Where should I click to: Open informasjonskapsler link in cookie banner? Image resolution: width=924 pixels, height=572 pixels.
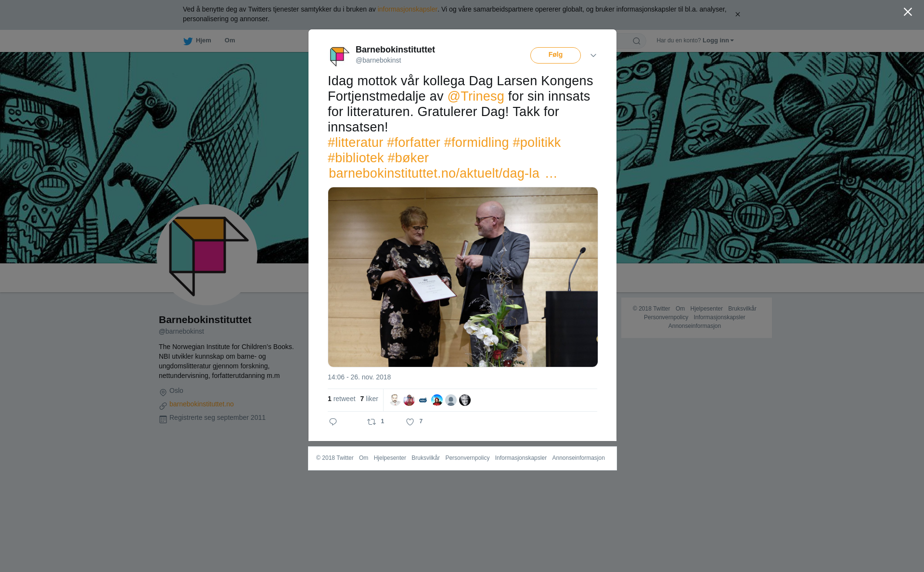(407, 9)
